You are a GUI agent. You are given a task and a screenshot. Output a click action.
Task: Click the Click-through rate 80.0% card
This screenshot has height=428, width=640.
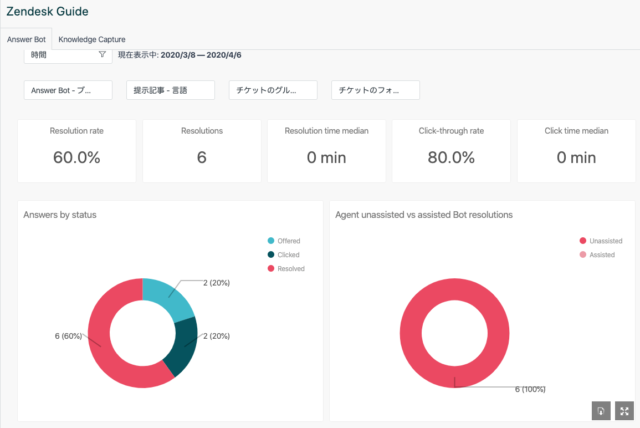pyautogui.click(x=450, y=150)
